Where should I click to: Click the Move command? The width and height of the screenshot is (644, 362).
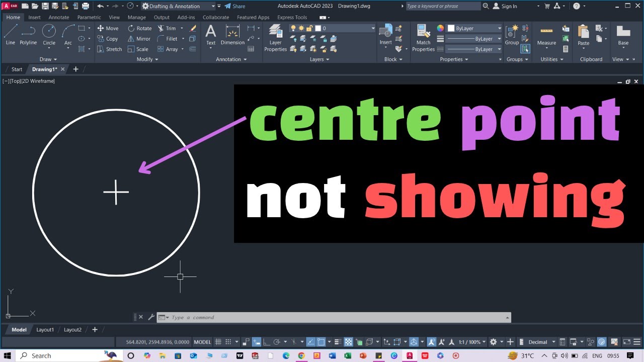(108, 28)
